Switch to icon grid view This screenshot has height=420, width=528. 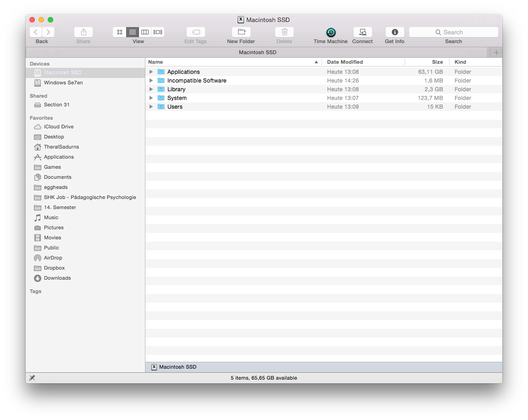pyautogui.click(x=120, y=32)
